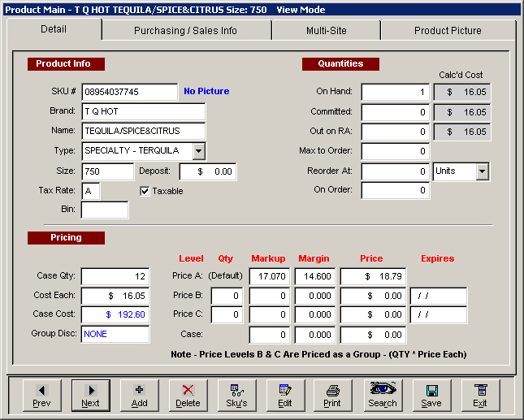Exit the Product Main window

(x=480, y=396)
